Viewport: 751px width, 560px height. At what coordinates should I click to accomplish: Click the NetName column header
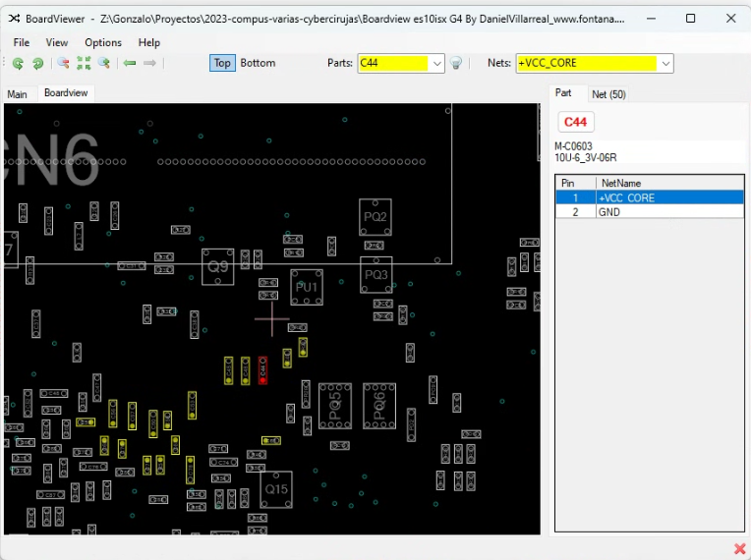pyautogui.click(x=621, y=183)
